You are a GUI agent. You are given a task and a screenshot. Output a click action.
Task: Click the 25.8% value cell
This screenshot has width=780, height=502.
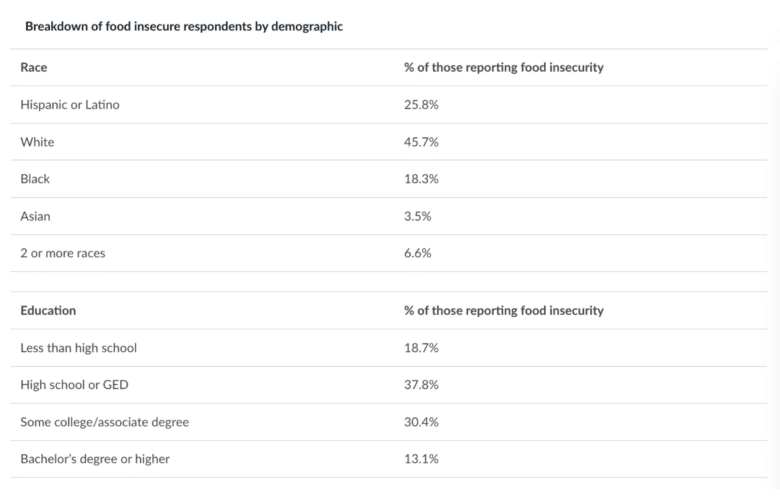421,105
